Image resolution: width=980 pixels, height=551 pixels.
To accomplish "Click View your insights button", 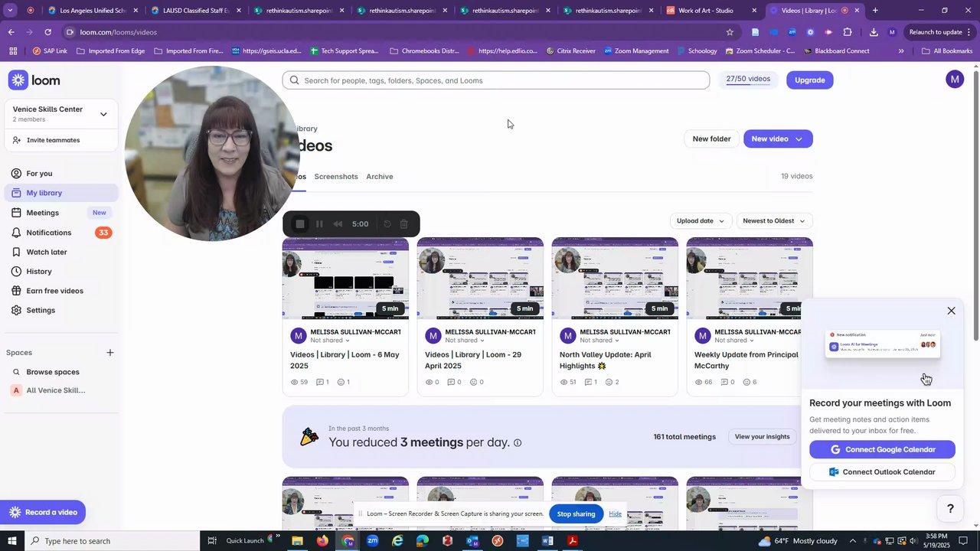I will (x=762, y=437).
